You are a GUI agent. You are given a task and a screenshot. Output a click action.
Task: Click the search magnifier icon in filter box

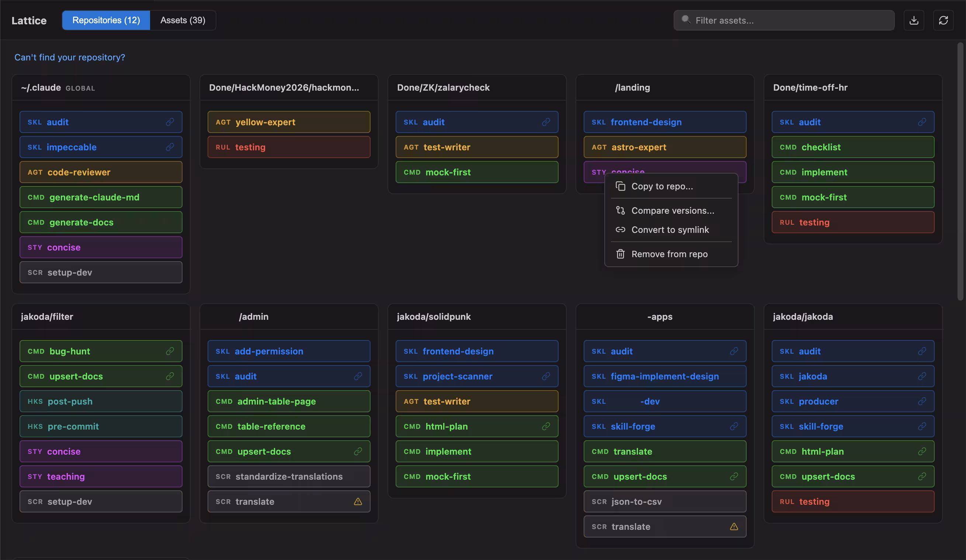[686, 20]
